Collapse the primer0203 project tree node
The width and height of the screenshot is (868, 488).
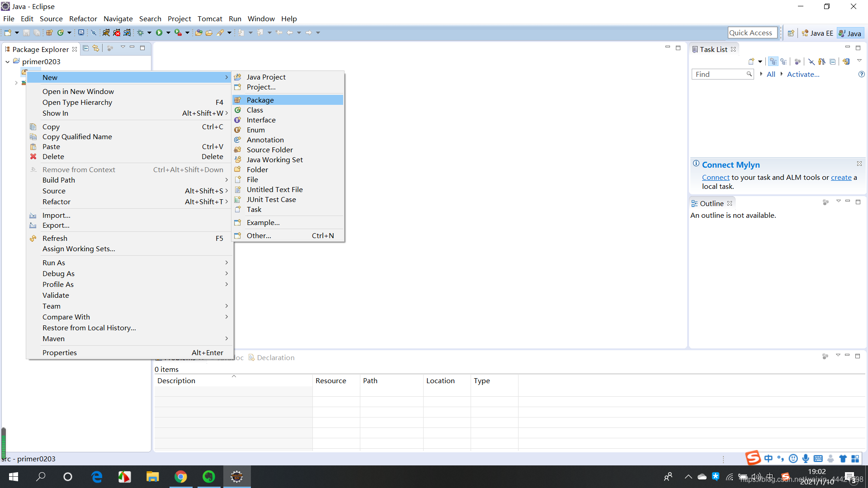pos(7,61)
